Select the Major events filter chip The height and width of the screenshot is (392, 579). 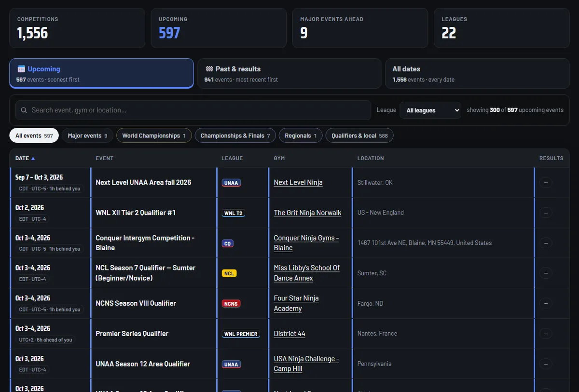87,135
